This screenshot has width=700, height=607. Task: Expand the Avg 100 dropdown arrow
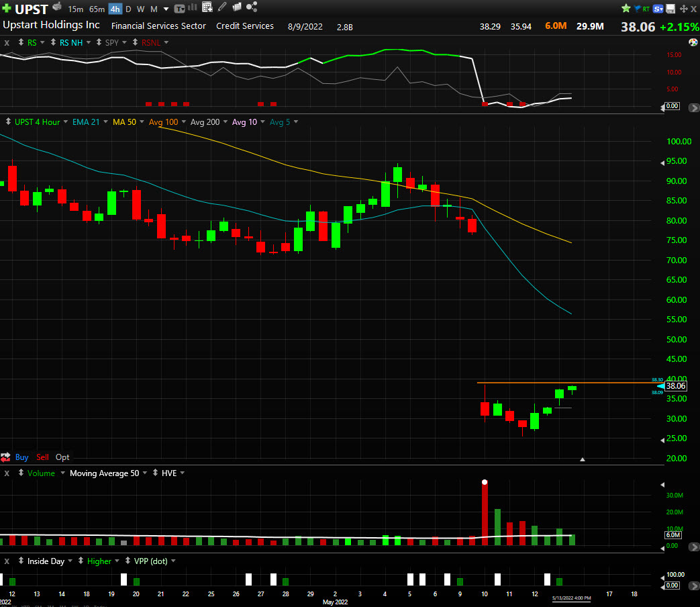183,122
